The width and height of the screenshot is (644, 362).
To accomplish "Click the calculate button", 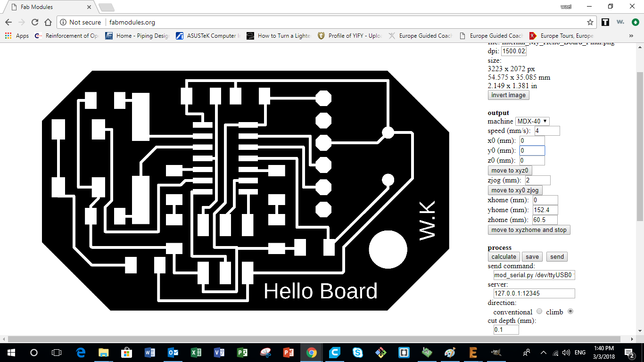I will [504, 256].
